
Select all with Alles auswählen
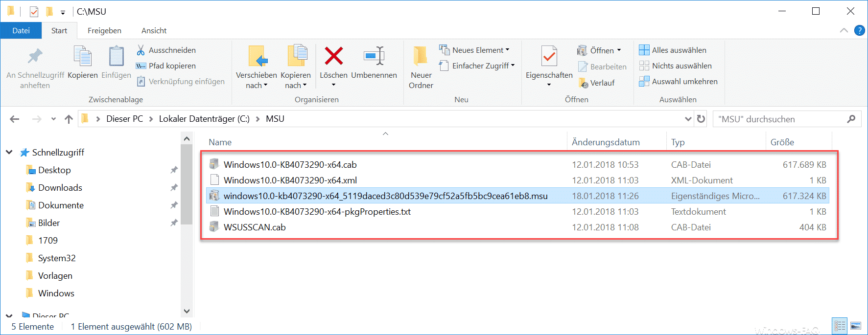(673, 50)
